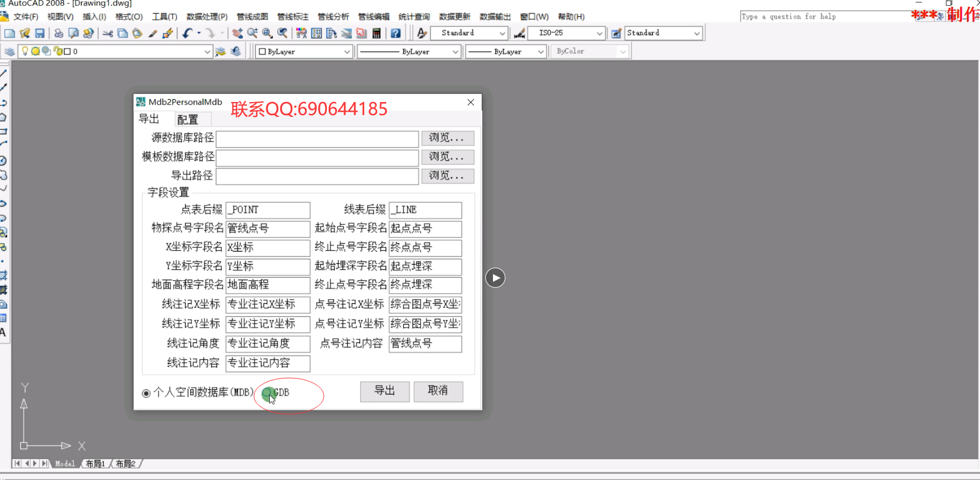Click the Undo arrow icon
This screenshot has height=480, width=980.
tap(187, 33)
